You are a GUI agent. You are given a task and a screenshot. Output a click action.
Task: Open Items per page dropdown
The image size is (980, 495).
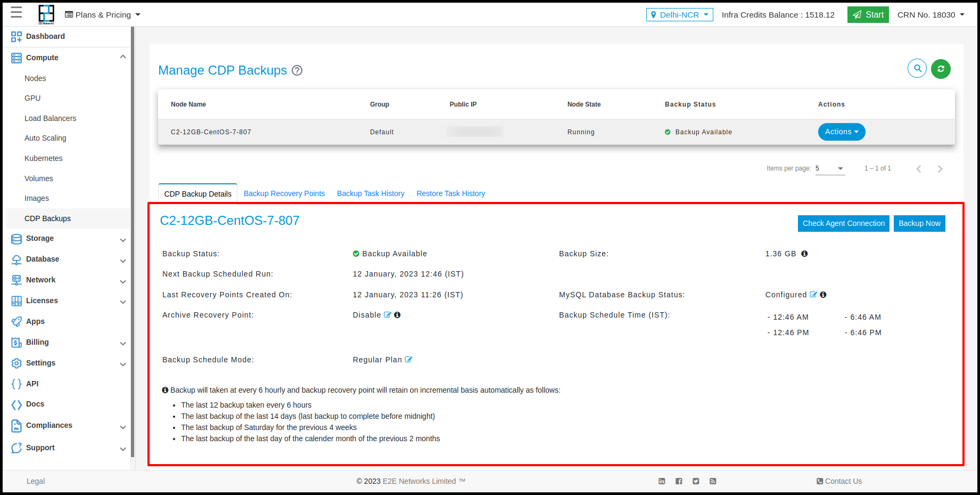(830, 168)
